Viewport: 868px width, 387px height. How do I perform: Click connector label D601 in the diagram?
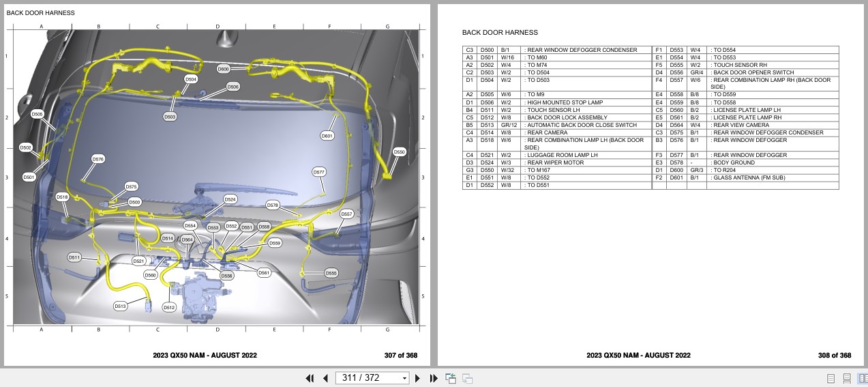click(x=327, y=136)
